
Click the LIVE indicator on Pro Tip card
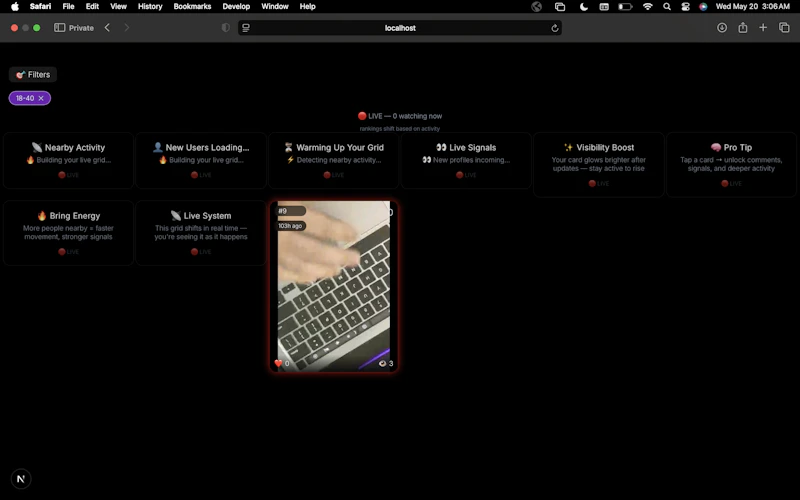[731, 183]
